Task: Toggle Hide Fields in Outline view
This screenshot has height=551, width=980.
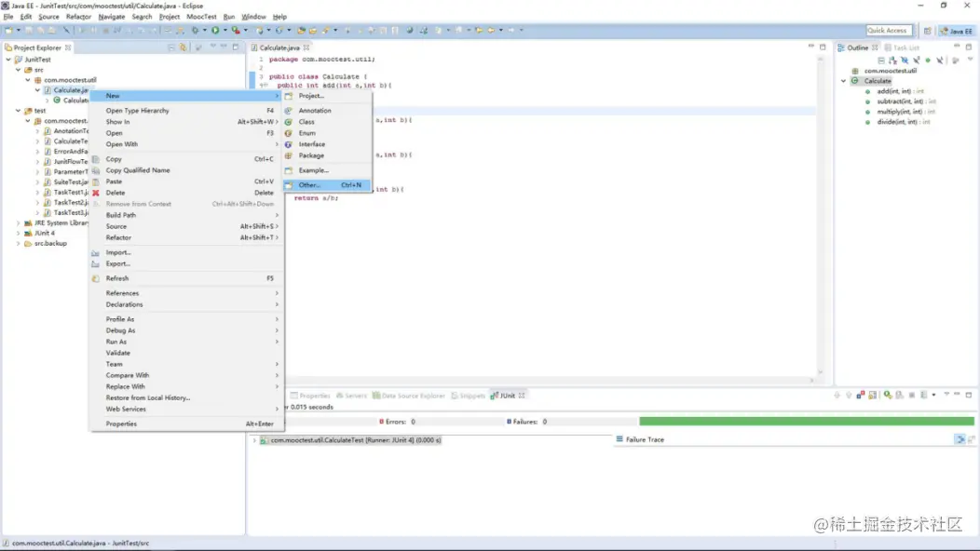Action: [905, 60]
